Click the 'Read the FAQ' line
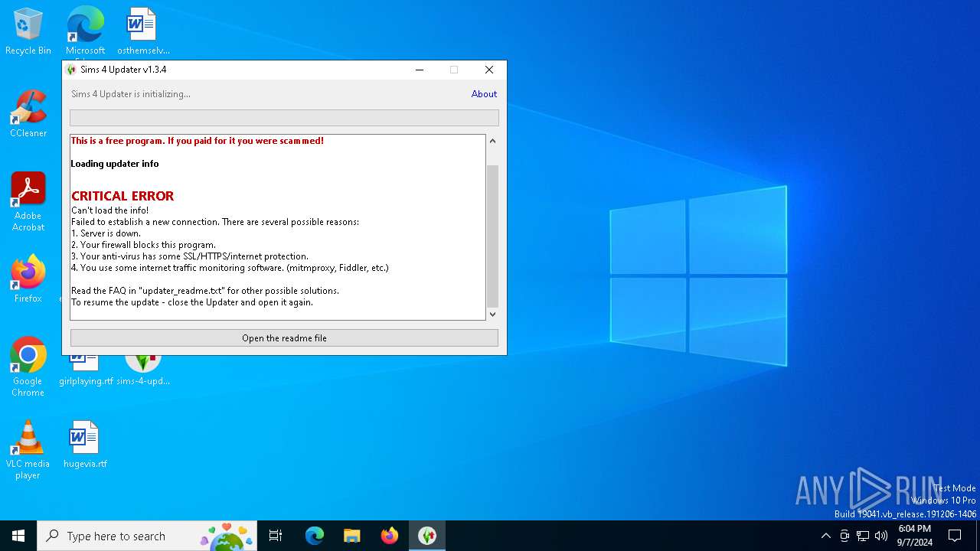Screen dimensions: 980x551 (x=205, y=291)
